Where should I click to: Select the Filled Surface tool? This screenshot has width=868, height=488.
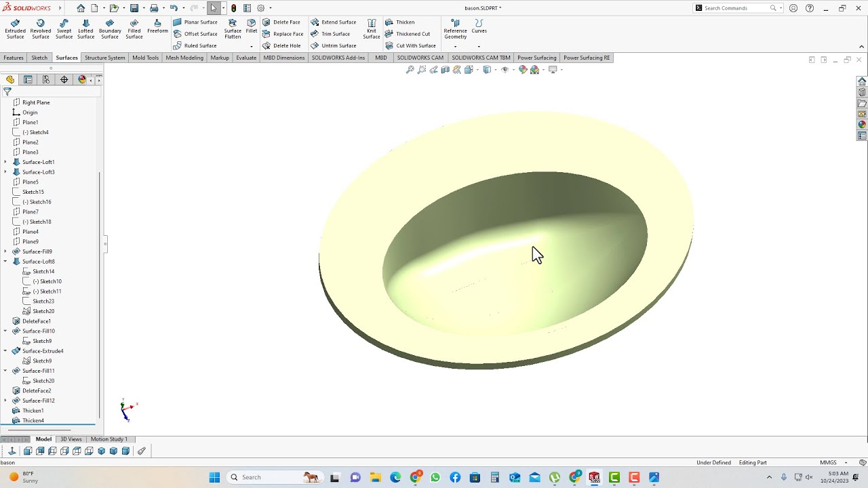(x=134, y=29)
